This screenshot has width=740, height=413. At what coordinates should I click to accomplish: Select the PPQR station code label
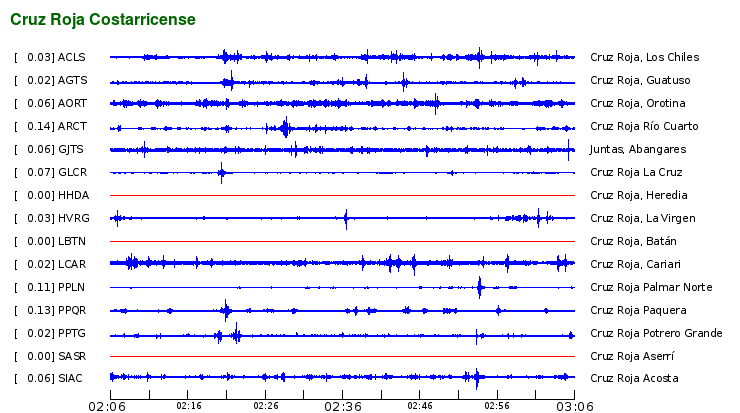72,311
